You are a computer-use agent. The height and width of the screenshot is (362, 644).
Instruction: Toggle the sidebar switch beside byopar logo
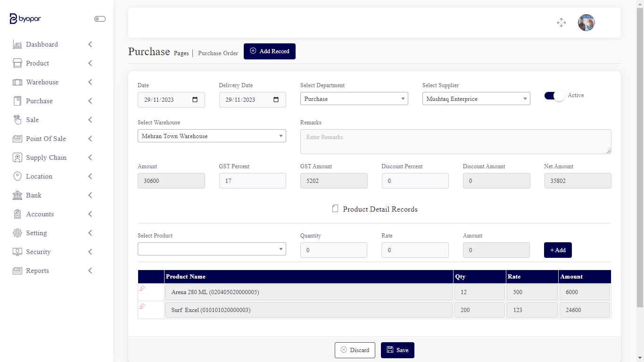tap(99, 19)
